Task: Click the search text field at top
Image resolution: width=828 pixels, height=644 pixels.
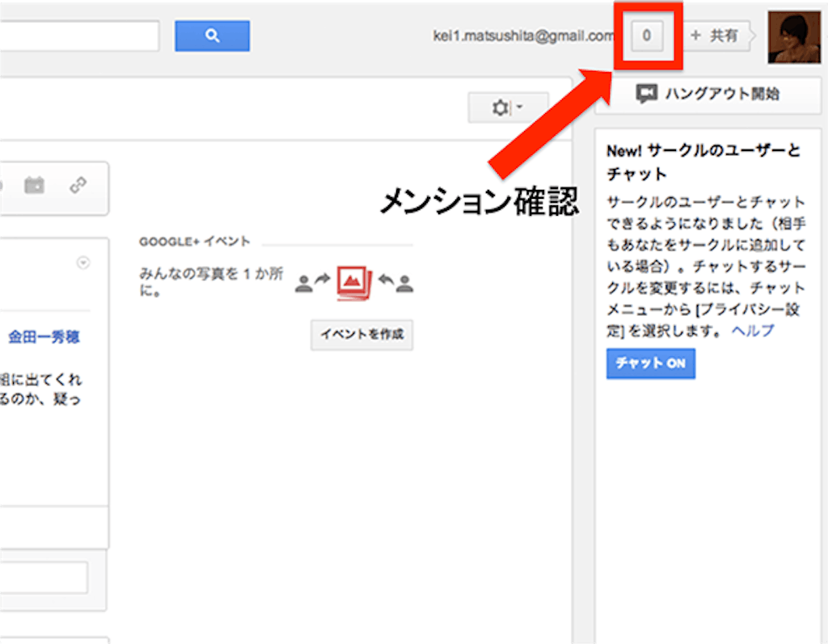Action: 79,36
